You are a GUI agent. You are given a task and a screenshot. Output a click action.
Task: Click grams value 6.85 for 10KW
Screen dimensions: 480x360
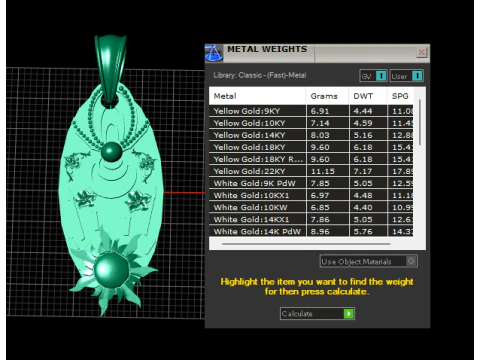click(x=320, y=207)
